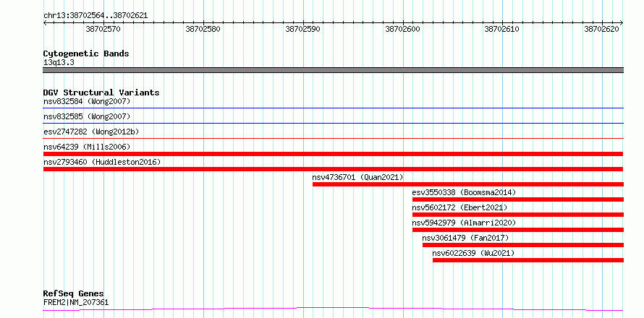Click the red bar under nsv4736701
The width and height of the screenshot is (644, 318).
(467, 184)
